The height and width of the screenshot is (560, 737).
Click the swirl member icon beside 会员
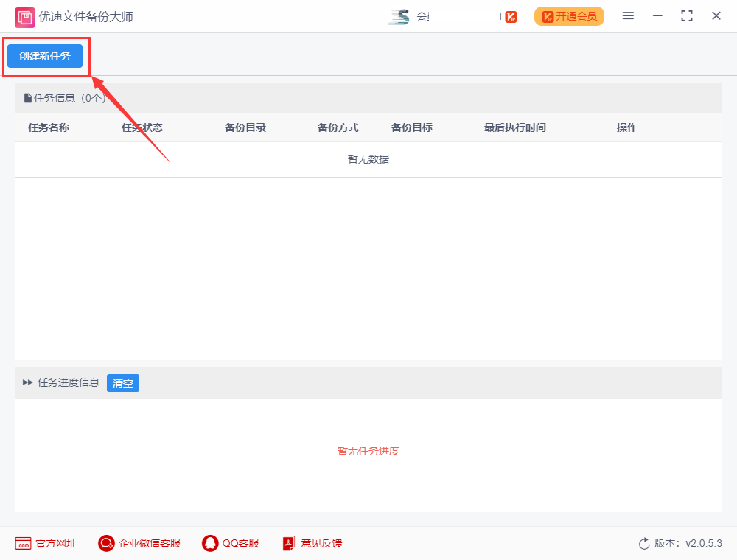coord(400,15)
